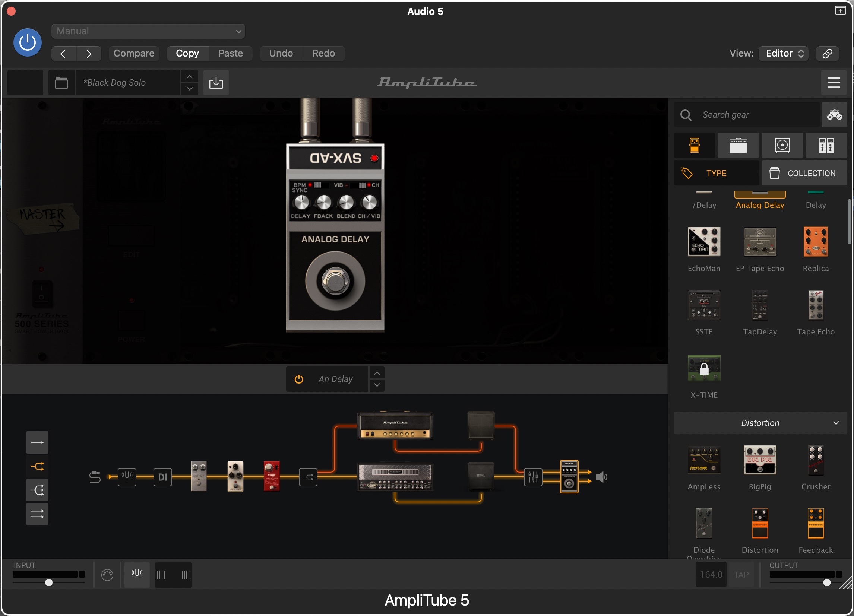Go to previous preset arrow

(x=64, y=54)
